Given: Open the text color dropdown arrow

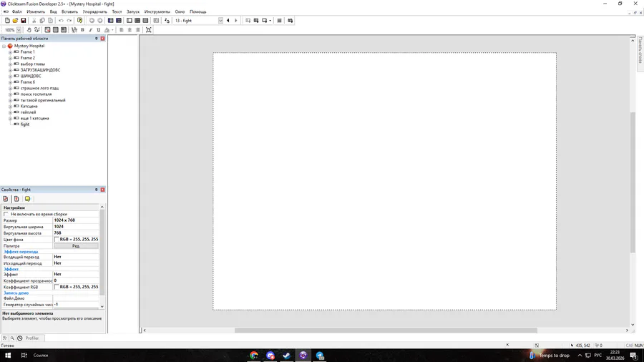Looking at the screenshot, I should (x=112, y=30).
